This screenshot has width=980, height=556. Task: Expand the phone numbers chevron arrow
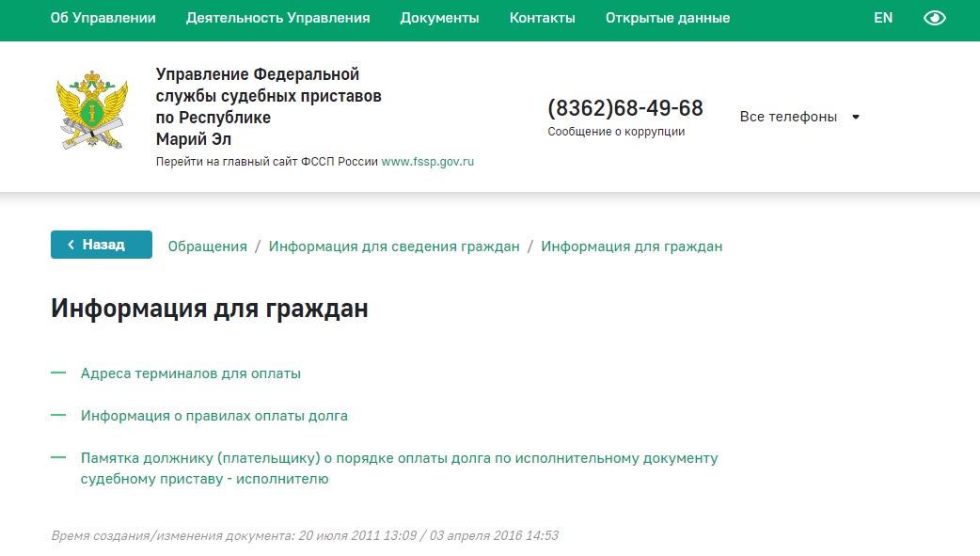point(855,117)
